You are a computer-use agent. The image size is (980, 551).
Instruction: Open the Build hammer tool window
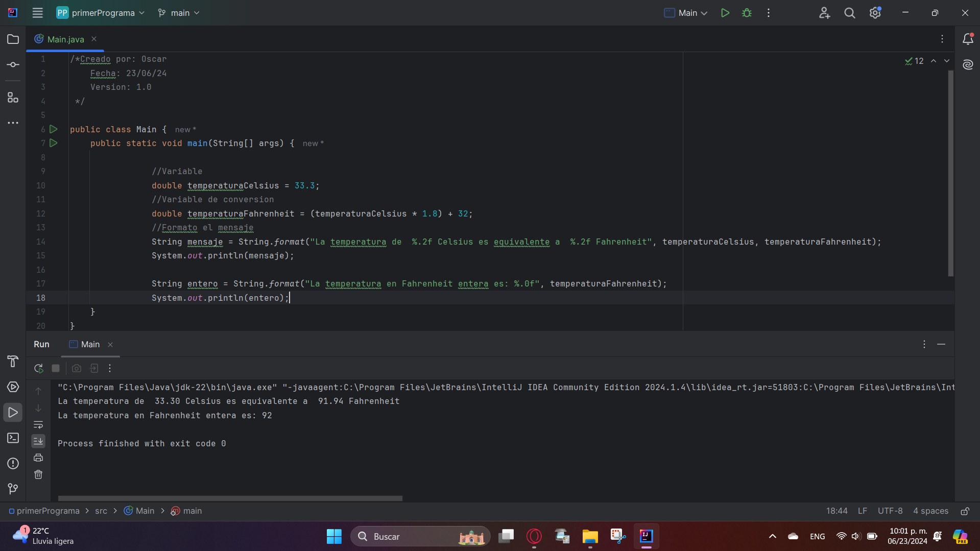click(13, 361)
